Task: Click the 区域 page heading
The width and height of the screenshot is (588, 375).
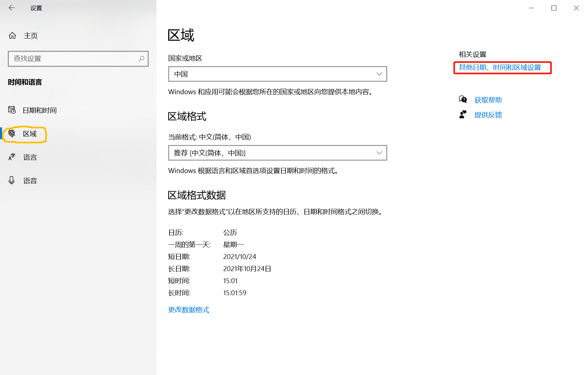Action: tap(181, 35)
